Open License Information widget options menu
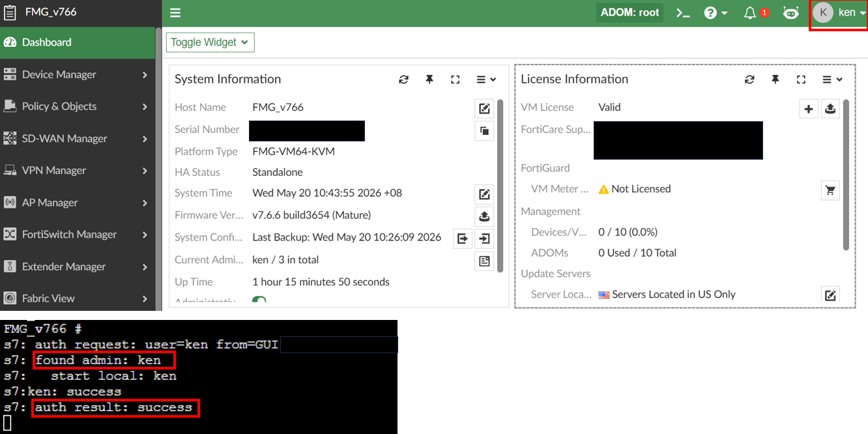 tap(832, 80)
